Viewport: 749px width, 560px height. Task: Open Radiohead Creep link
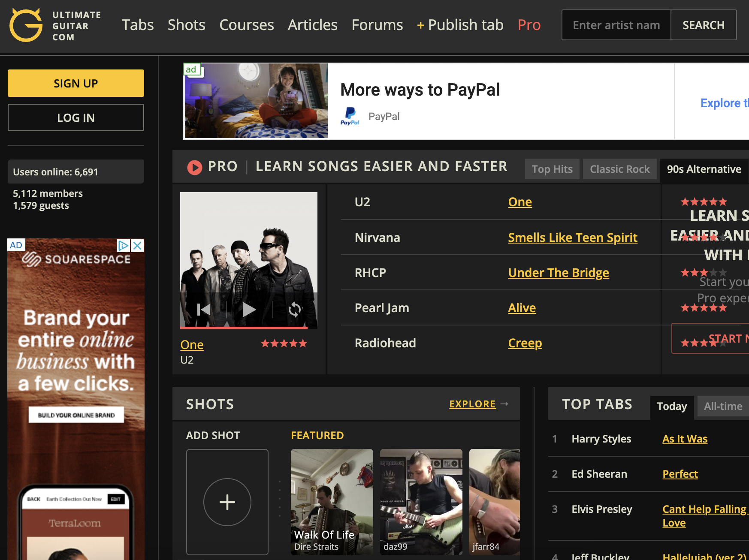525,343
